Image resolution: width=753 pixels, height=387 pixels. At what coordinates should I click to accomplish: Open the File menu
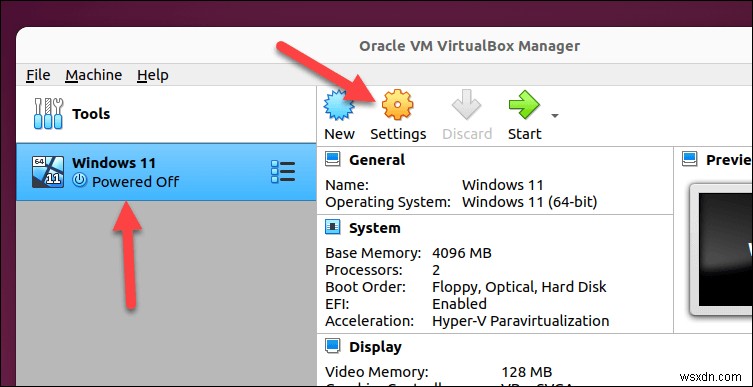pos(38,75)
